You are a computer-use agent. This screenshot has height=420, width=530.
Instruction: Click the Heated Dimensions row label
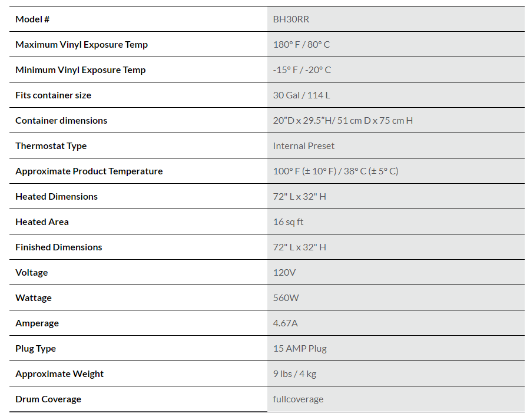click(57, 197)
